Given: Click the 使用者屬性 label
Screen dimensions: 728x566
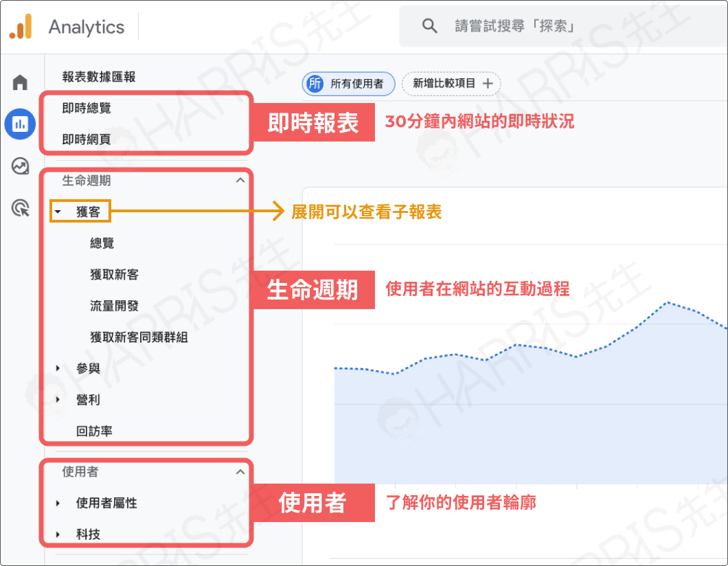Looking at the screenshot, I should 106,503.
